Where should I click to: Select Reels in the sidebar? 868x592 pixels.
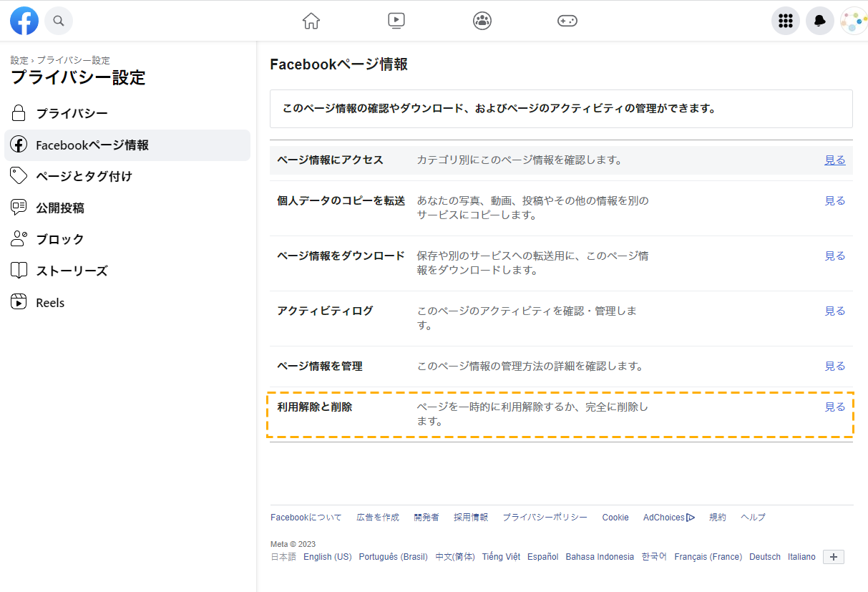pyautogui.click(x=127, y=302)
